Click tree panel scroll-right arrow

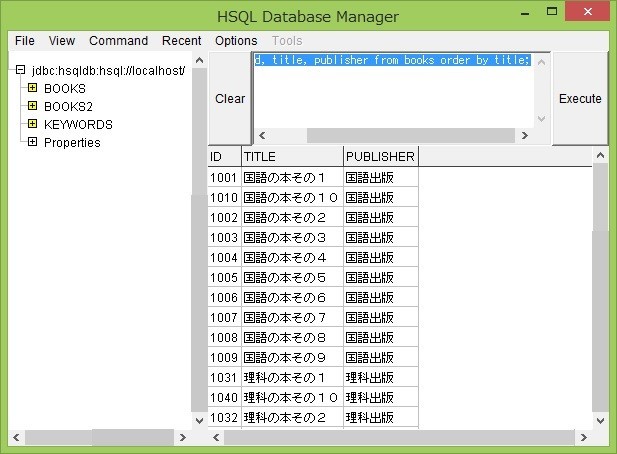click(x=183, y=437)
